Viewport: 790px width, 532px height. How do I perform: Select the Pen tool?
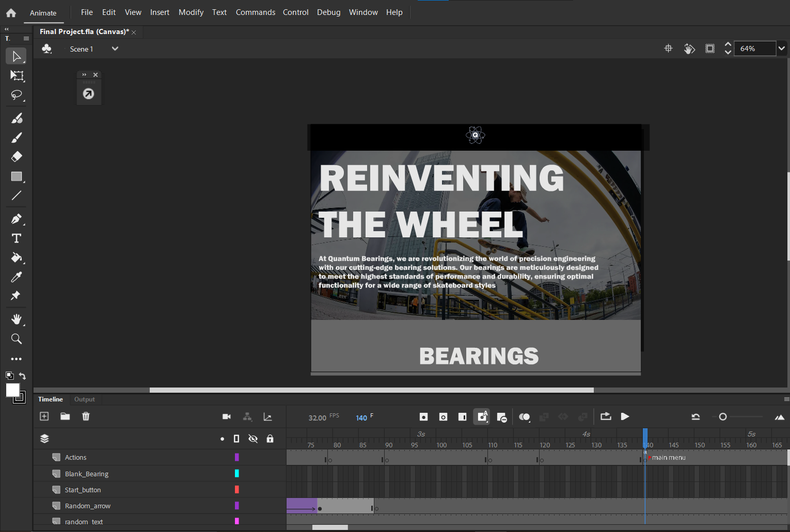pyautogui.click(x=17, y=219)
